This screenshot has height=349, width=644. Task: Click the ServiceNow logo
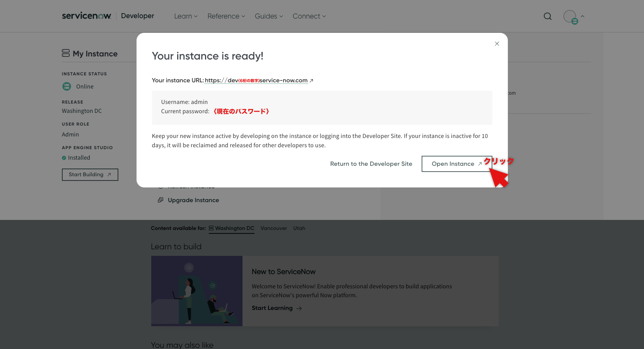86,16
